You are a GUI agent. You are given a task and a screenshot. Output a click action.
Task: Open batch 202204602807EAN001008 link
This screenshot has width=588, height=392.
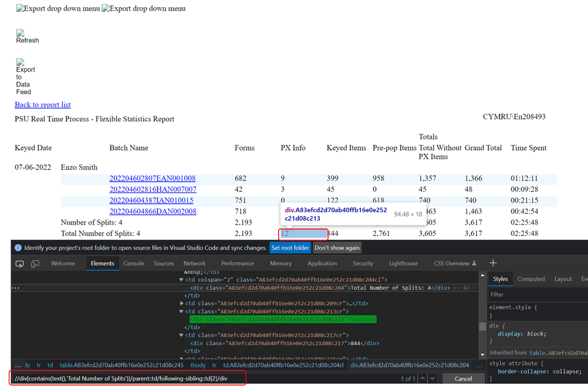153,178
